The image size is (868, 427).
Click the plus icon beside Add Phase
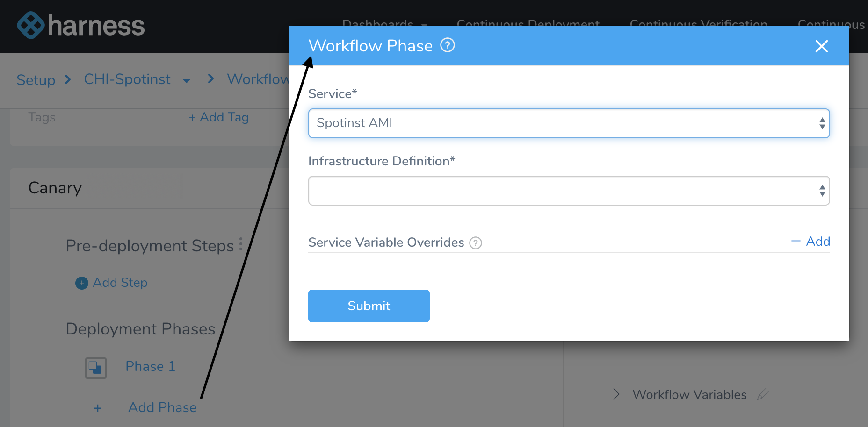point(98,408)
